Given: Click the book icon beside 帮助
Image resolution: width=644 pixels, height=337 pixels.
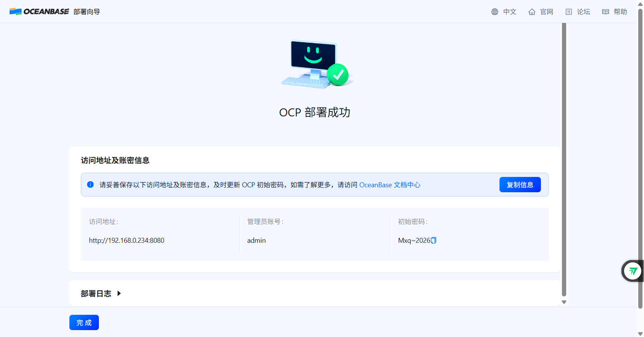Looking at the screenshot, I should (606, 12).
